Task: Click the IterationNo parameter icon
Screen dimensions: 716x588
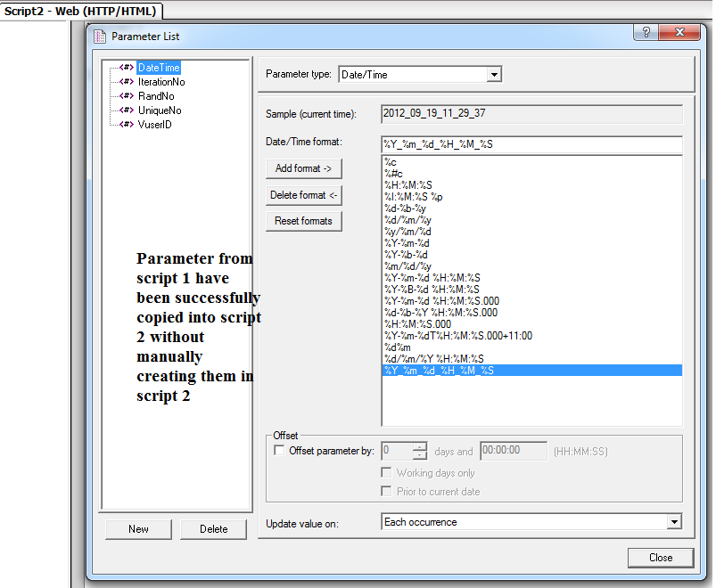Action: 128,81
